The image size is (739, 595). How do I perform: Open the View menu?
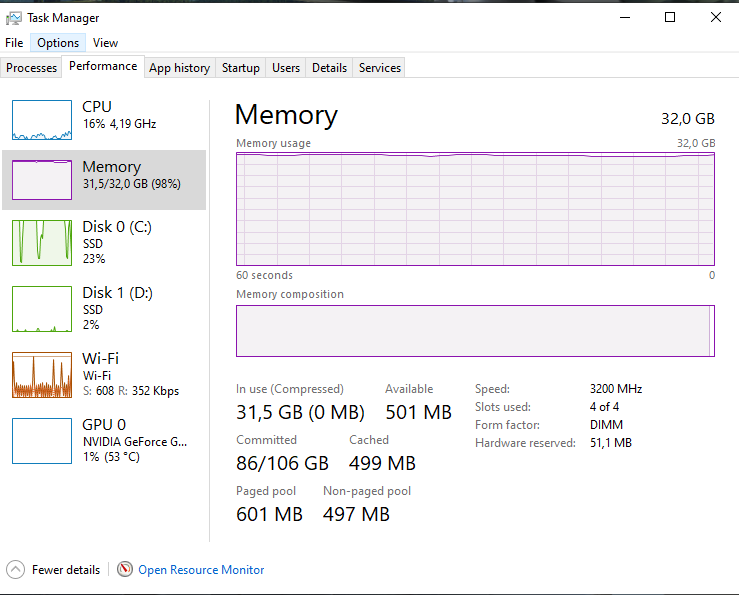(105, 43)
